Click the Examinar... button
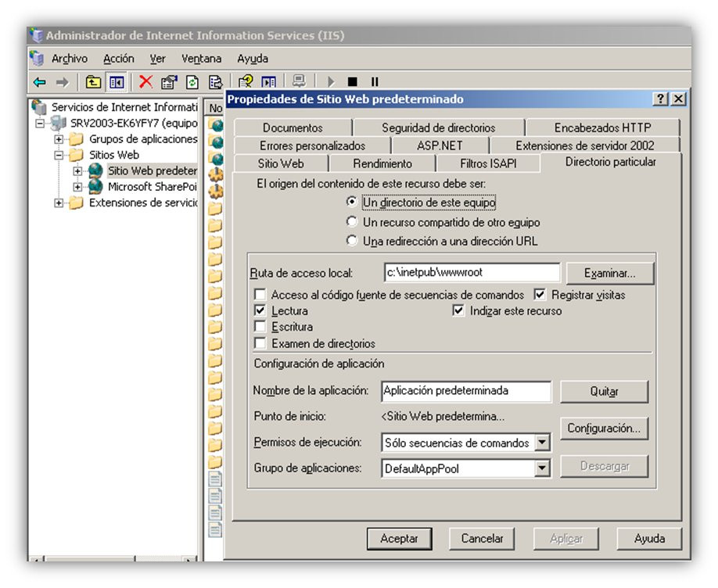Viewport: 718px width, 588px height. point(610,274)
